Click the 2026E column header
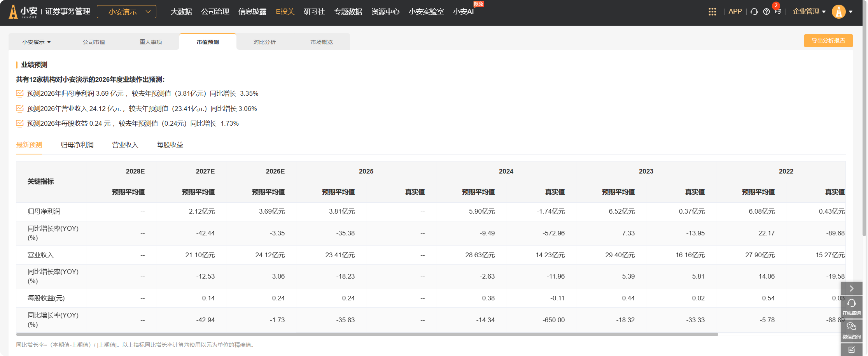868x356 pixels. 261,171
